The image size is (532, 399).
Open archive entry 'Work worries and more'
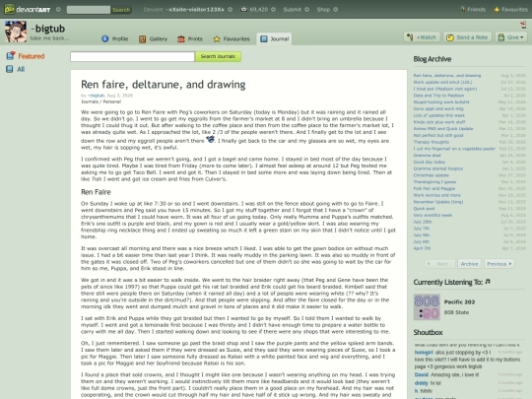pos(436,195)
